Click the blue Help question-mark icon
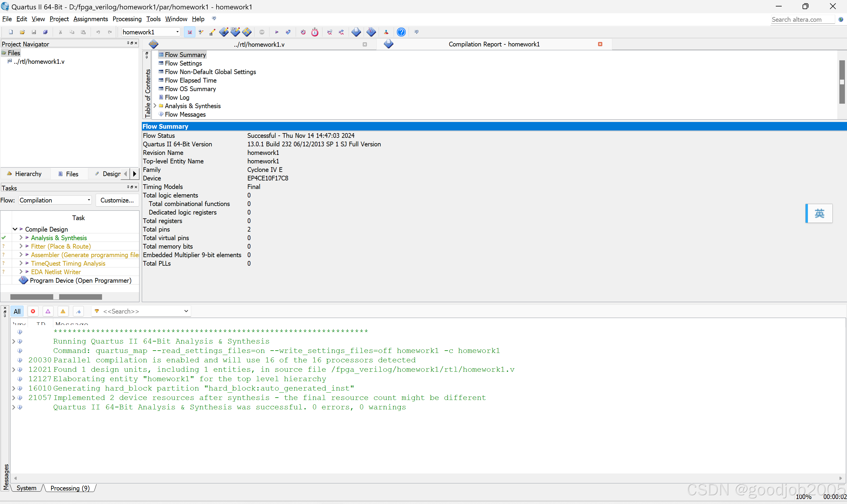Viewport: 847px width, 504px height. pyautogui.click(x=401, y=32)
